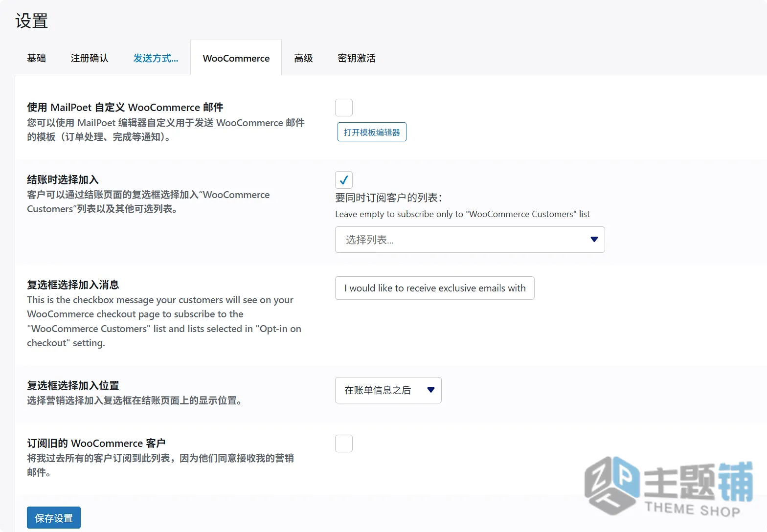Viewport: 767px width, 532px height.
Task: Open the 注册确认 tab
Action: point(90,58)
